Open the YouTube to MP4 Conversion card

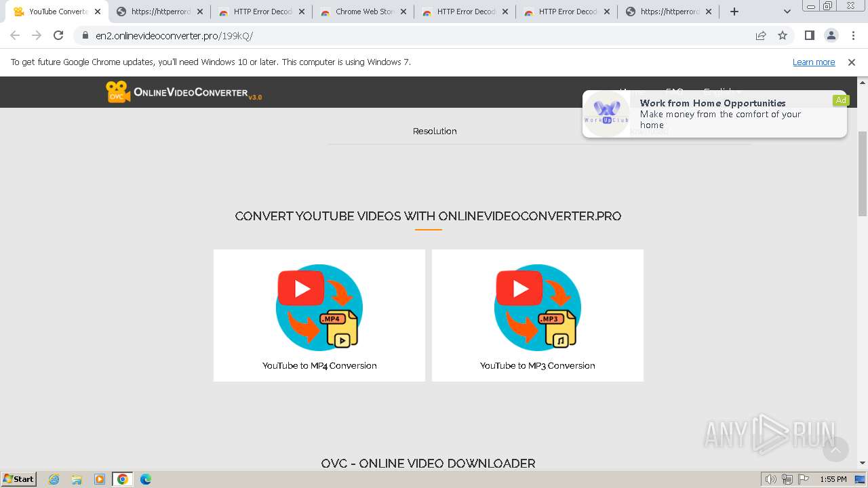(x=319, y=315)
